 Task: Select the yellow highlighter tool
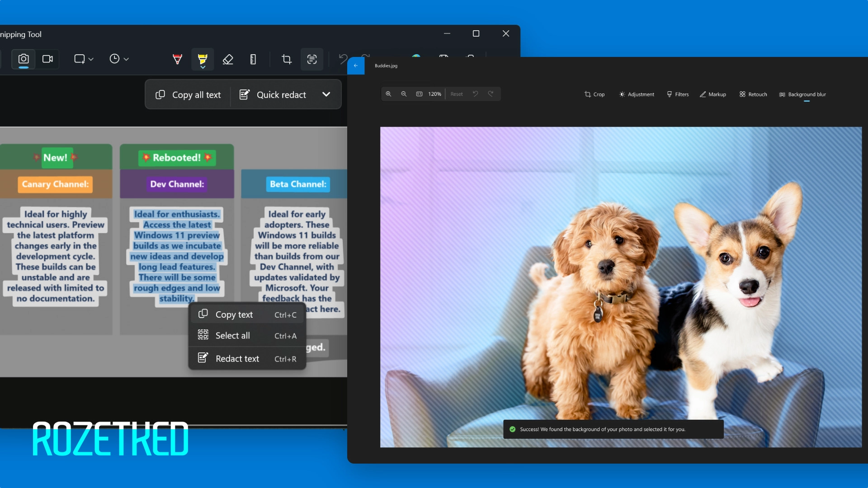click(x=202, y=59)
